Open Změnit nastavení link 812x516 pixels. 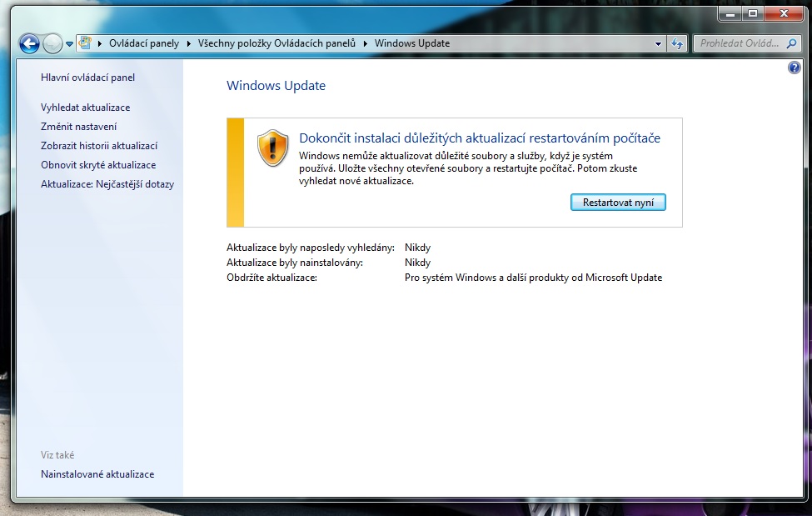(79, 127)
